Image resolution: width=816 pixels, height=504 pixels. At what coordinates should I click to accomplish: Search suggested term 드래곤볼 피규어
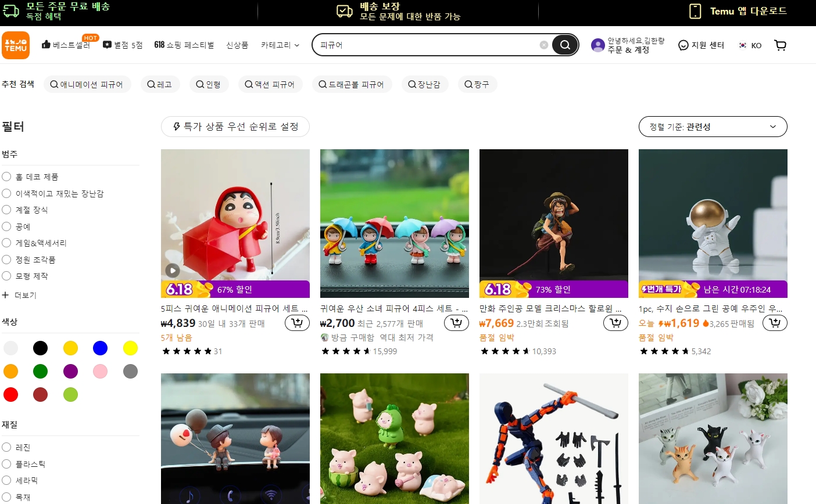[x=352, y=85]
